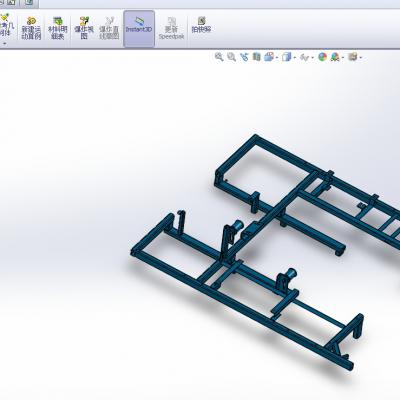Toggle the Instant3D button
This screenshot has width=400, height=400.
[139, 29]
